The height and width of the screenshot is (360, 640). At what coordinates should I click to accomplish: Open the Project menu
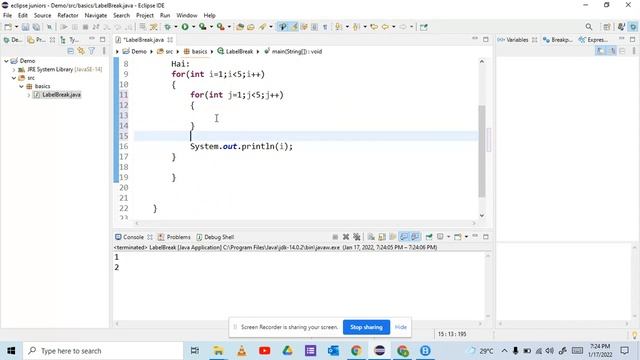coord(145,16)
